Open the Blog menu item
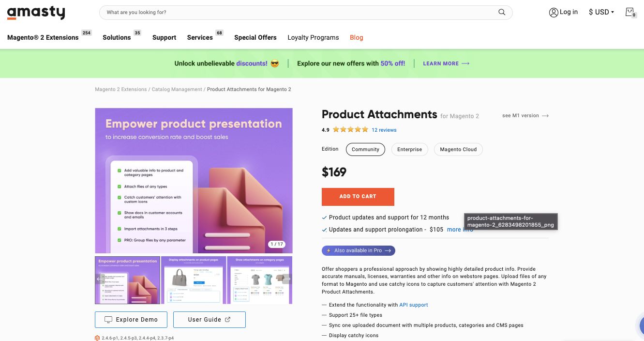 click(x=356, y=37)
